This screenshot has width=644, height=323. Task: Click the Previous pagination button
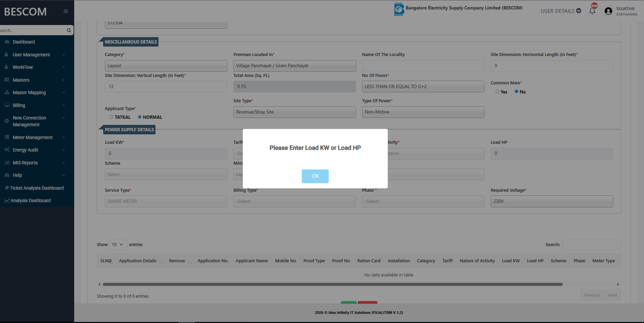(x=592, y=295)
